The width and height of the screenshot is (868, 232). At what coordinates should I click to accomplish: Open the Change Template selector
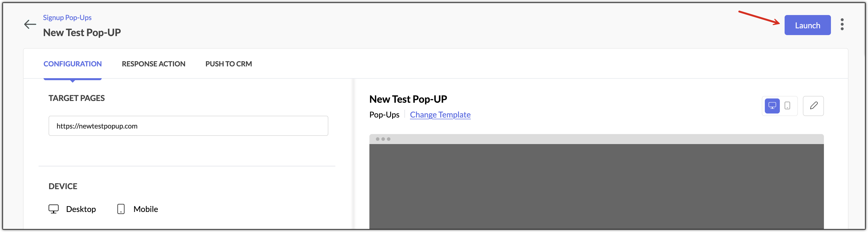tap(440, 115)
